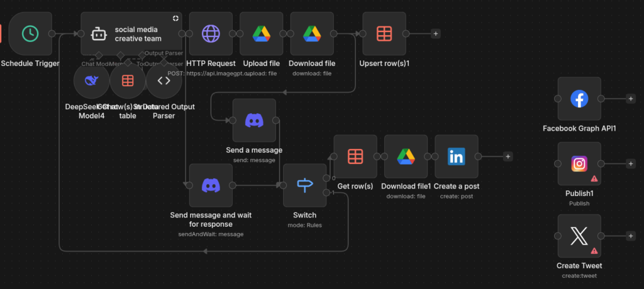The height and width of the screenshot is (289, 644).
Task: Select Send message and wait for response node
Action: click(211, 185)
